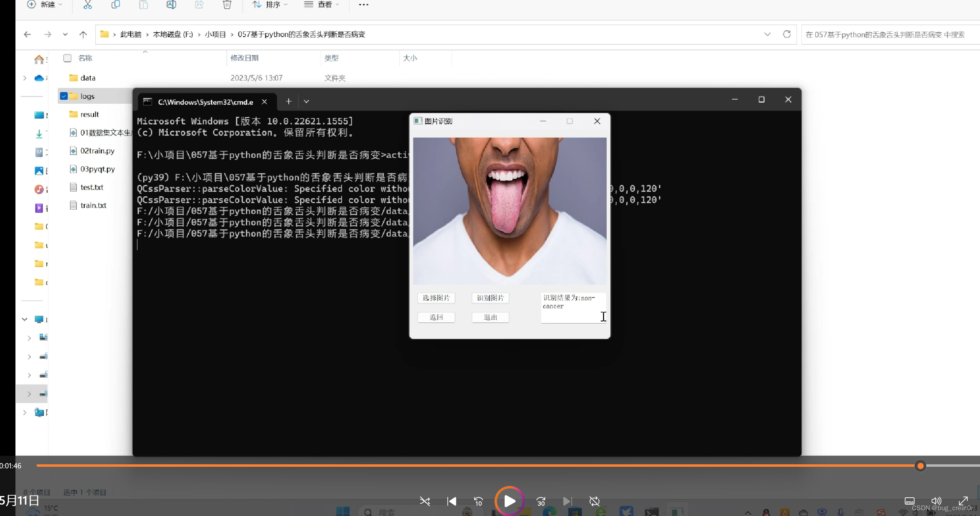Toggle the loop-off icon in player
This screenshot has height=516, width=980.
tap(594, 501)
